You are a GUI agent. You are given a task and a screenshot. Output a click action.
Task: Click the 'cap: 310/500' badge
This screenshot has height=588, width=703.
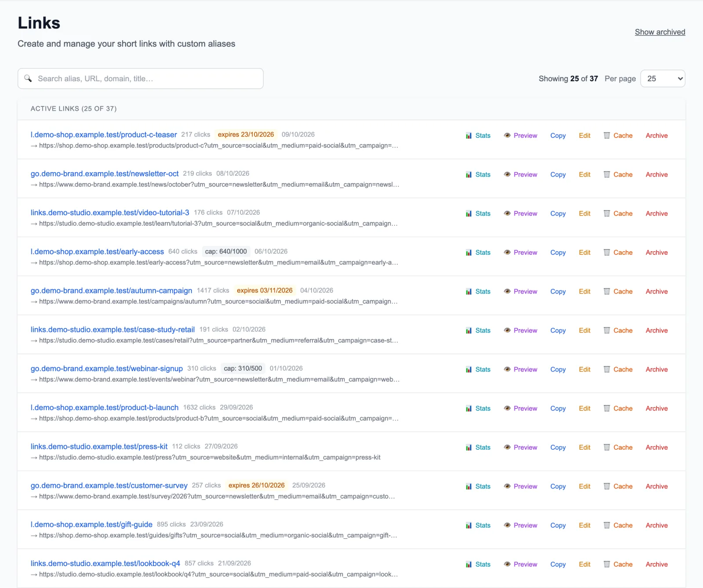(x=243, y=368)
